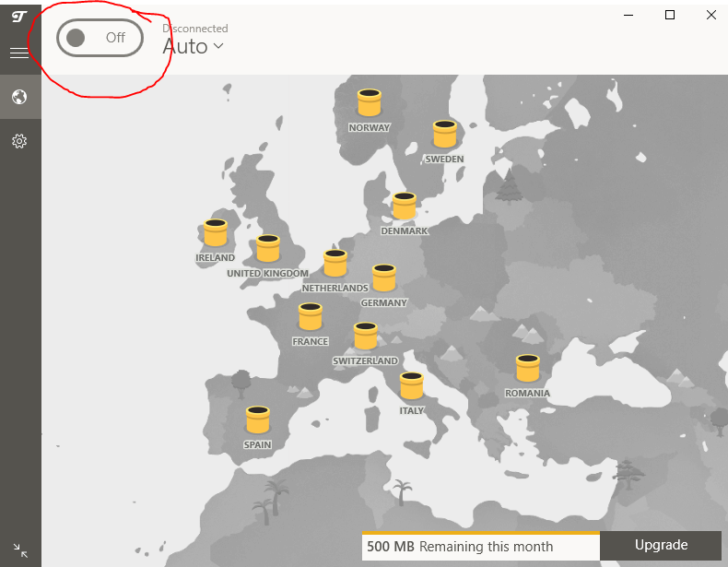Click the FRANCE map label
The height and width of the screenshot is (567, 728).
311,342
